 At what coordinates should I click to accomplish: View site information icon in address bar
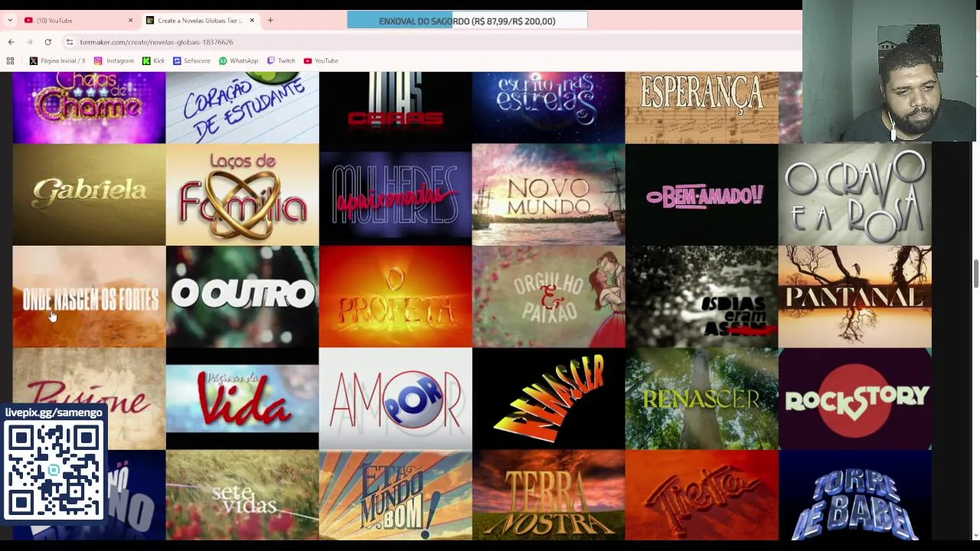point(70,42)
